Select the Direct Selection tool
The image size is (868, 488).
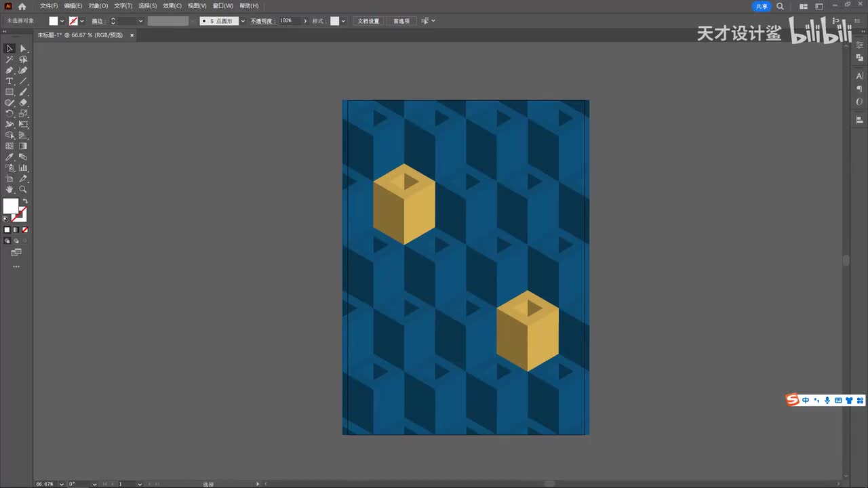click(23, 48)
